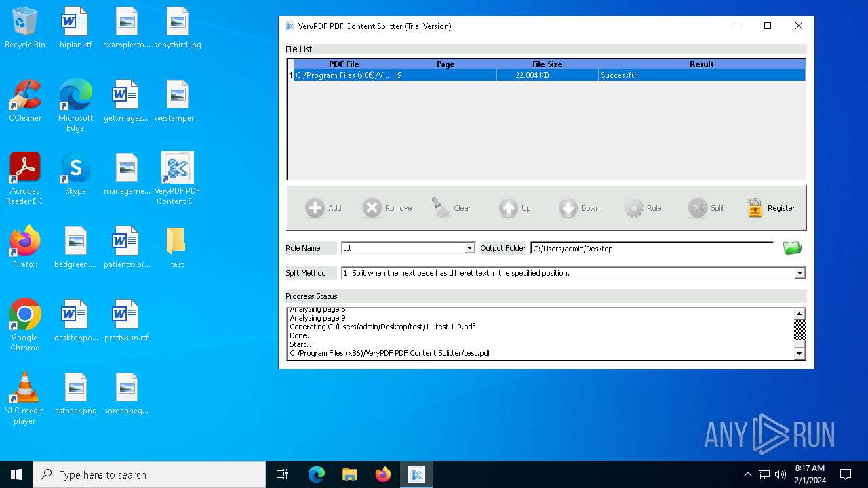The height and width of the screenshot is (488, 868).
Task: Open the Rule gear button
Action: point(642,208)
